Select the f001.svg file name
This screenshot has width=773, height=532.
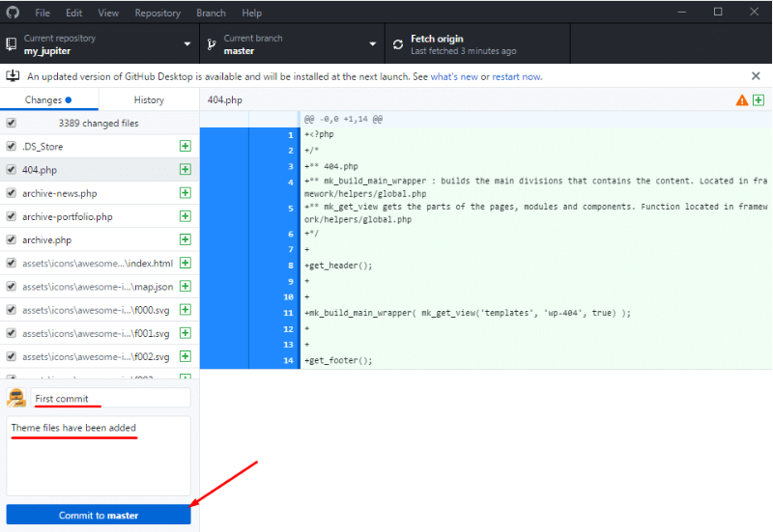click(96, 333)
